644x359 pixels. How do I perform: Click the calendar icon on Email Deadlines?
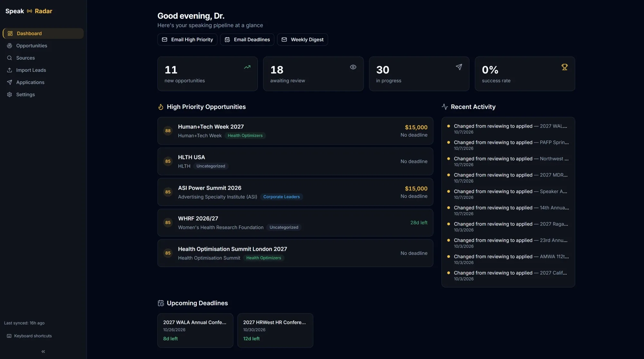[227, 40]
